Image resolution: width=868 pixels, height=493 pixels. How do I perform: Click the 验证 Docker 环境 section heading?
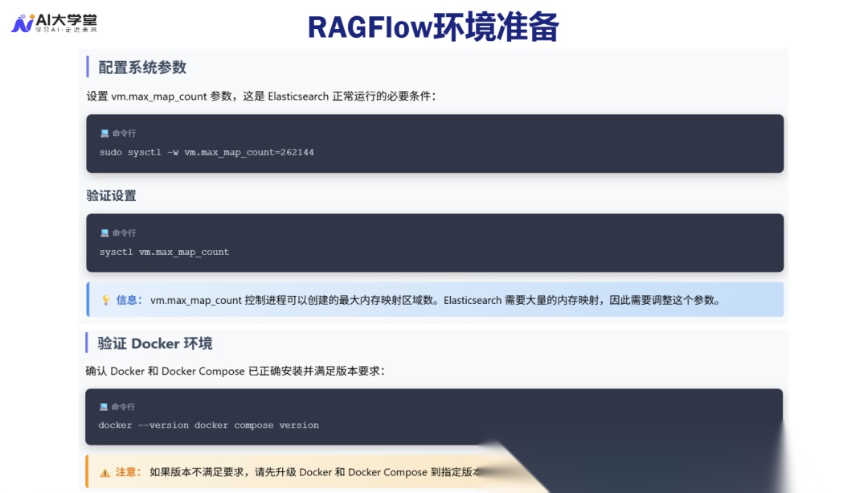pyautogui.click(x=155, y=343)
